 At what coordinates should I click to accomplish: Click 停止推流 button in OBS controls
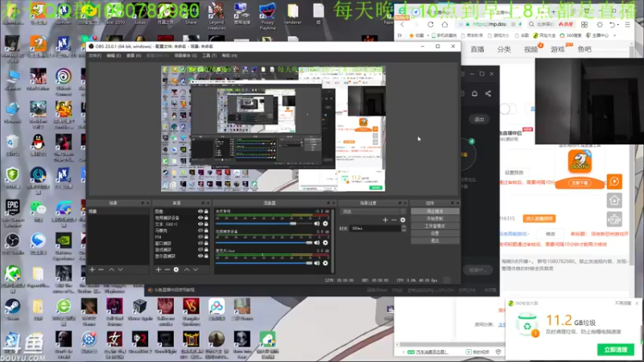tap(435, 212)
